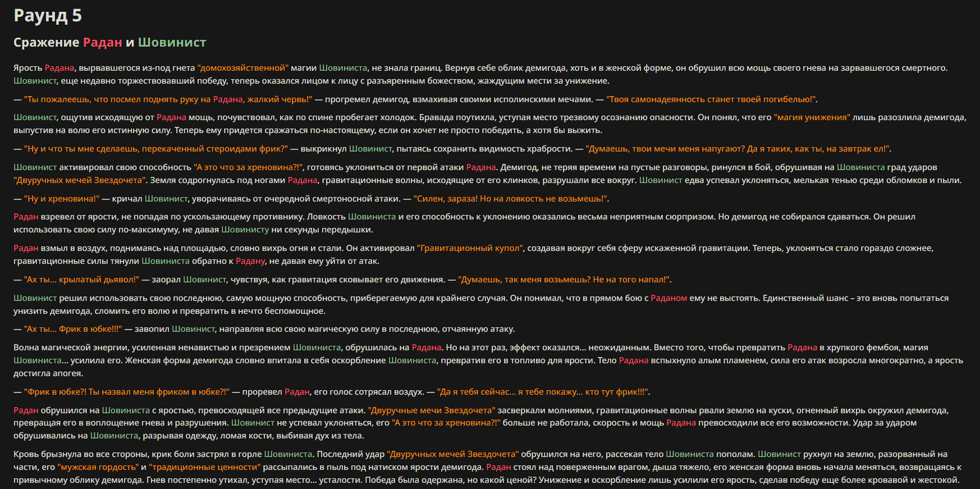Viewport: 980px width, 489px height.
Task: Click green "Шовинист" before "решил использовать"
Action: pyautogui.click(x=35, y=298)
